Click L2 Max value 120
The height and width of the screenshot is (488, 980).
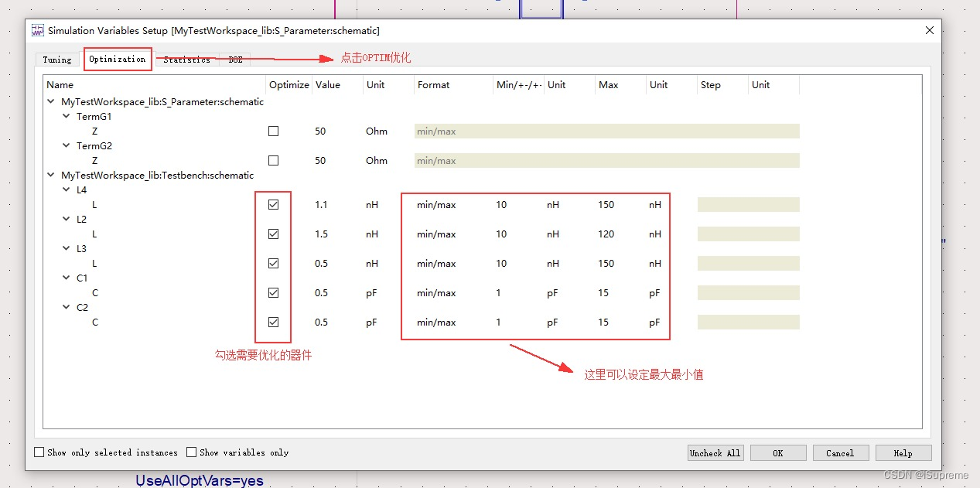click(606, 234)
